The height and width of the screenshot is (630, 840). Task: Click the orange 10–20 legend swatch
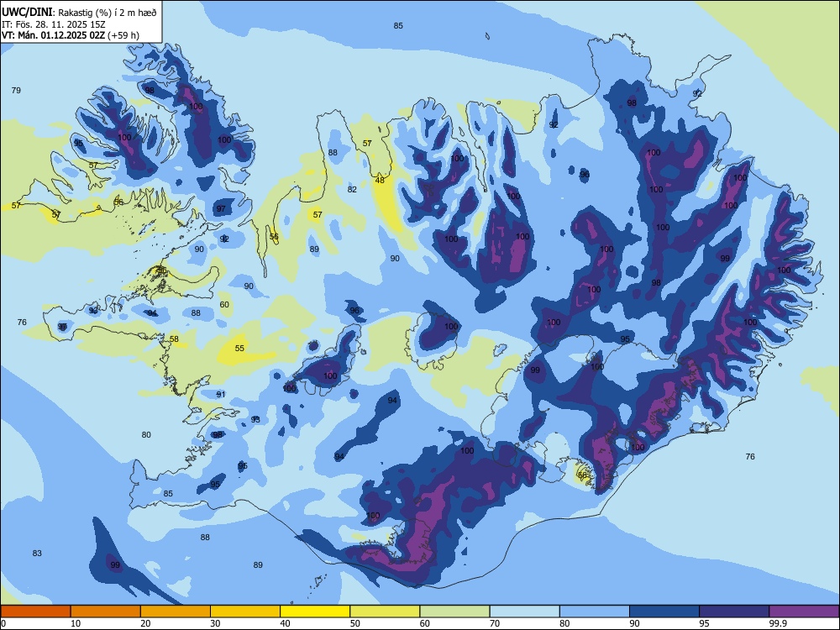coord(106,612)
